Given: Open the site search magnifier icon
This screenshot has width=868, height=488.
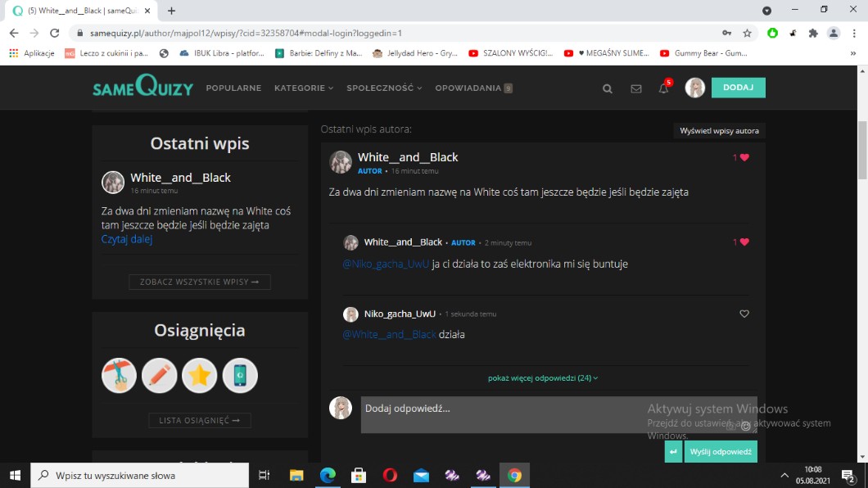Looking at the screenshot, I should pos(608,88).
